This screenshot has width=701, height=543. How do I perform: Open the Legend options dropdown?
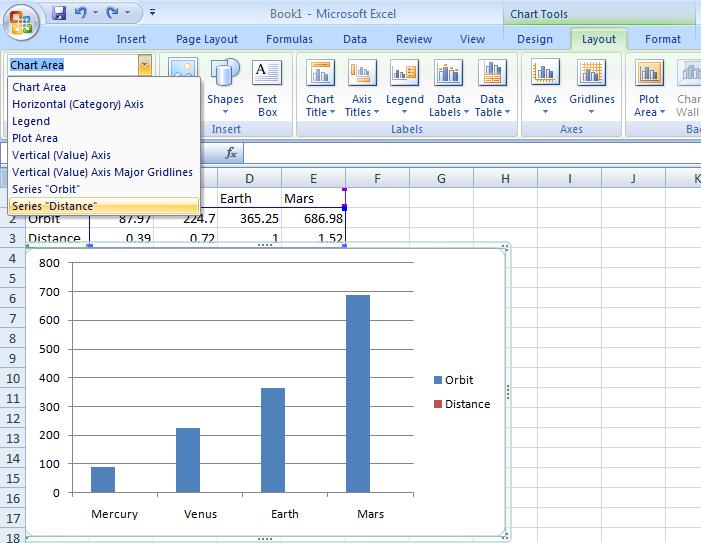405,88
